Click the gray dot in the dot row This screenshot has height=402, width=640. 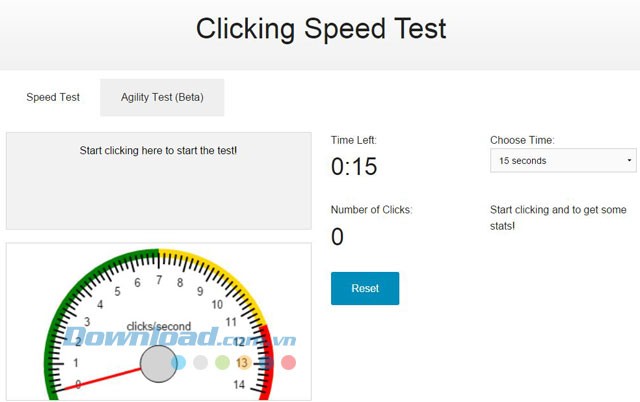pyautogui.click(x=200, y=362)
